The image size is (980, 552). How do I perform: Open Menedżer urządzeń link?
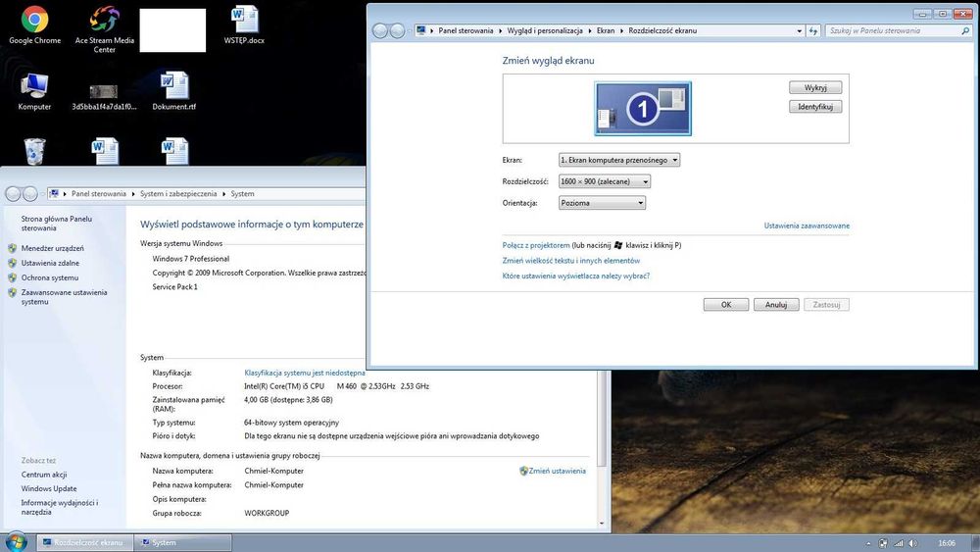point(53,248)
